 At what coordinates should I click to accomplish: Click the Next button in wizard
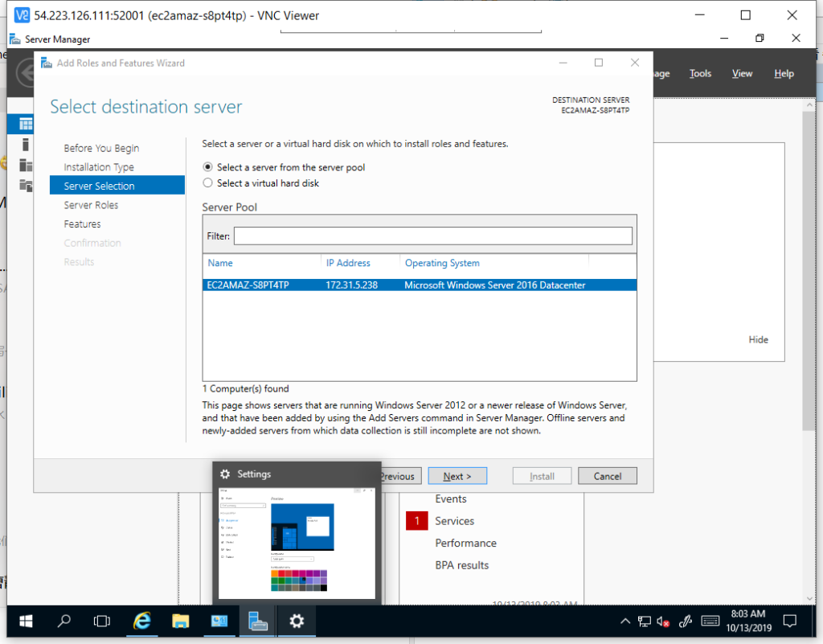point(458,476)
